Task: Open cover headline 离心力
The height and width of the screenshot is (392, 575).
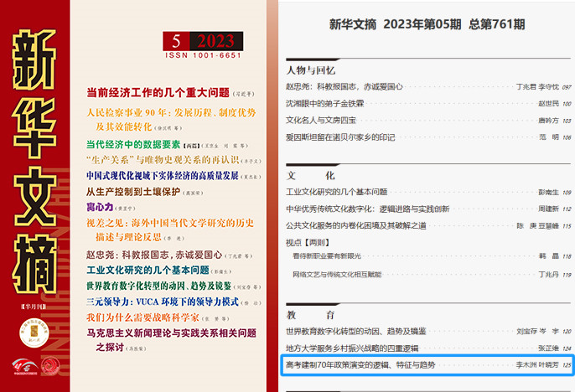Action: [102, 206]
